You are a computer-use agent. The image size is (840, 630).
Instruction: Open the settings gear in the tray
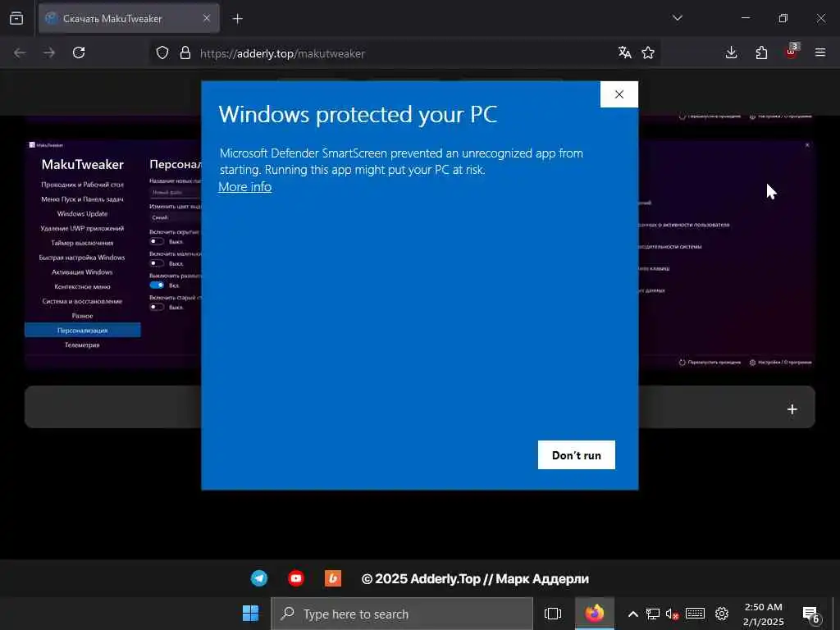click(x=722, y=614)
